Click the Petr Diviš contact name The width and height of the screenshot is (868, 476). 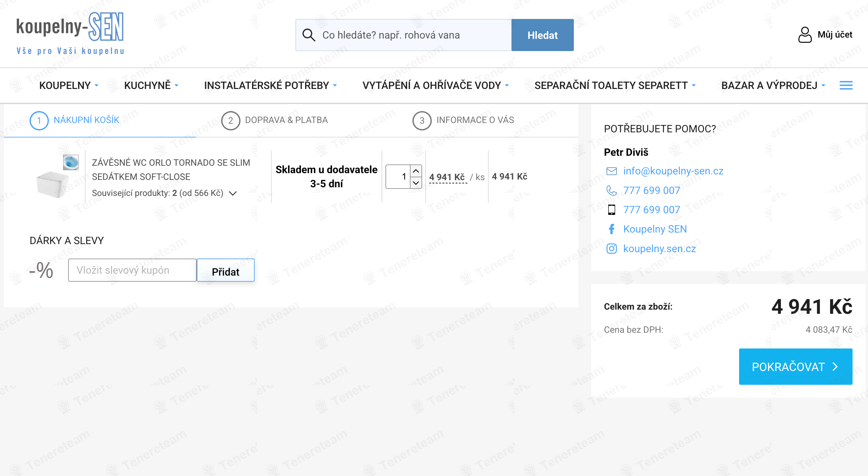626,152
